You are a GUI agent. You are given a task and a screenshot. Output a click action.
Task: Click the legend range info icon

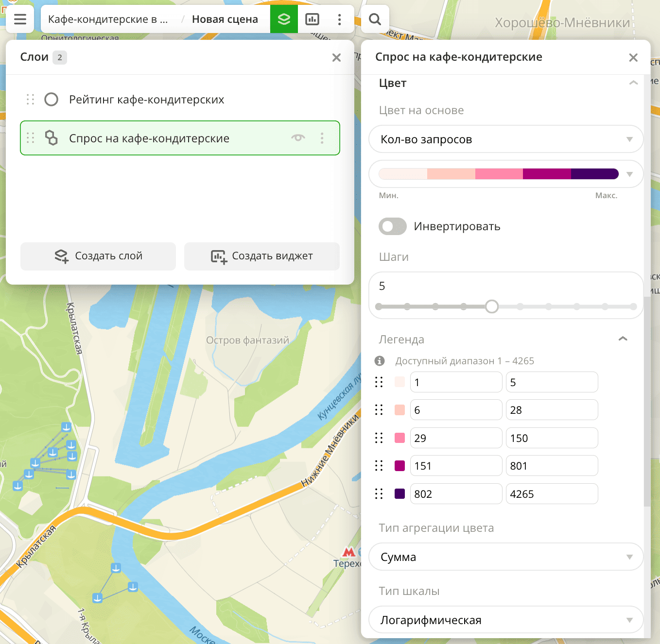380,361
